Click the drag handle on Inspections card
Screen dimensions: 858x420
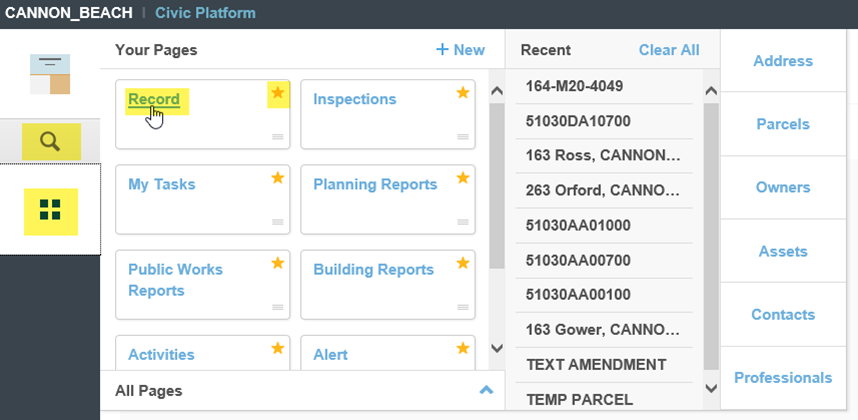pyautogui.click(x=463, y=137)
